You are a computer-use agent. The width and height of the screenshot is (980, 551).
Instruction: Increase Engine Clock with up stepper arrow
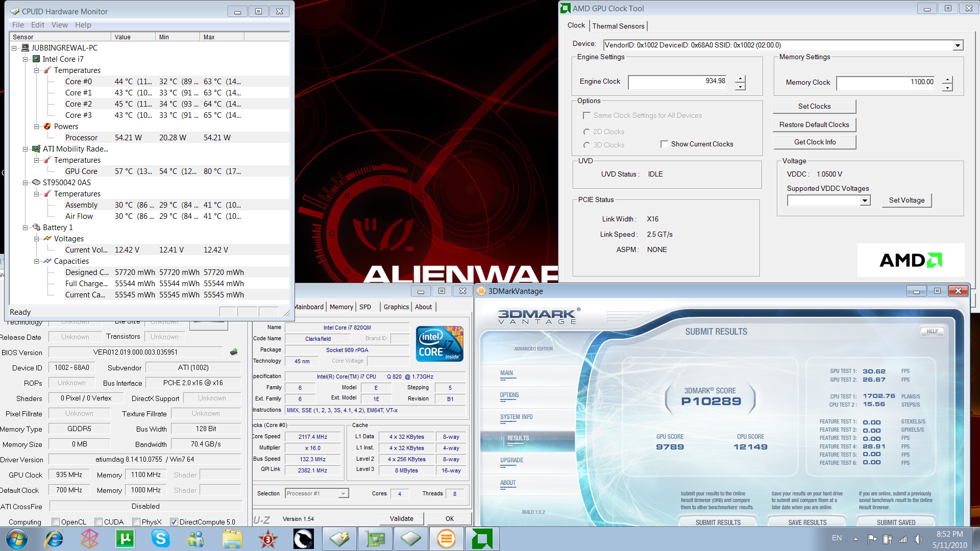click(740, 79)
